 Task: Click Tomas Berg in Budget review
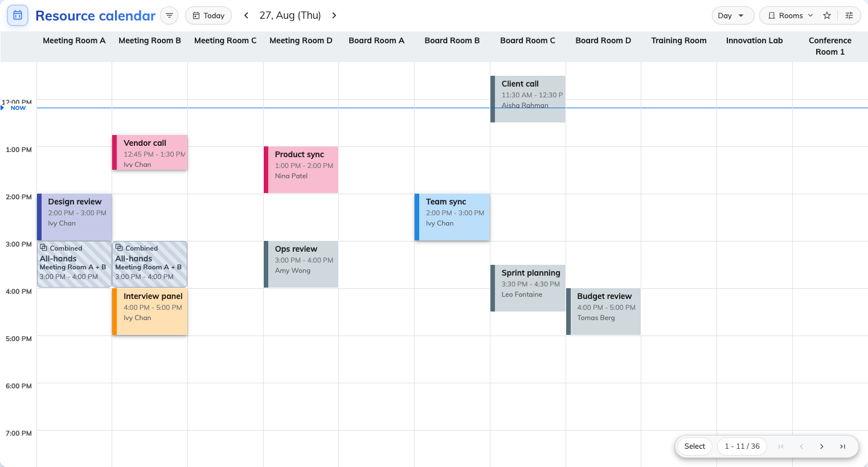click(596, 318)
